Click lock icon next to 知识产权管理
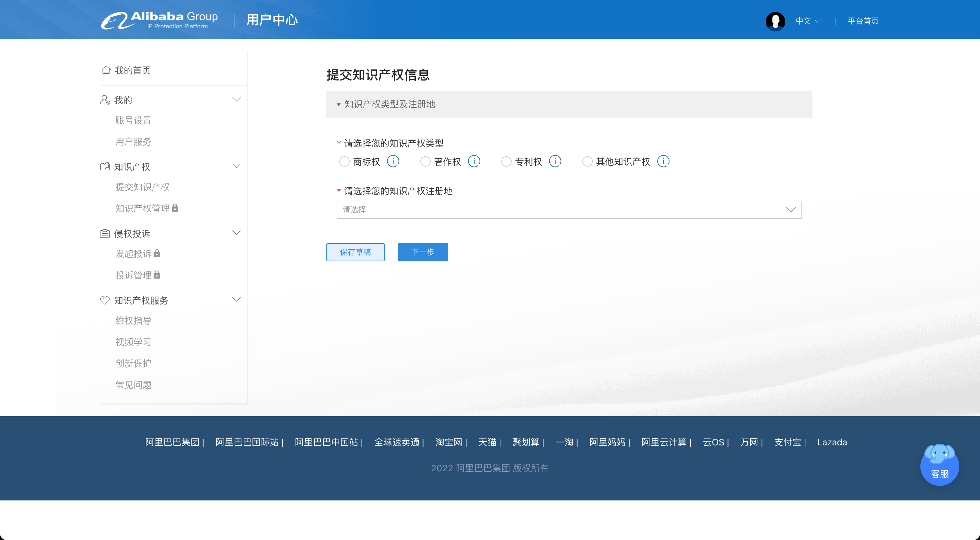The height and width of the screenshot is (540, 980). pyautogui.click(x=175, y=208)
